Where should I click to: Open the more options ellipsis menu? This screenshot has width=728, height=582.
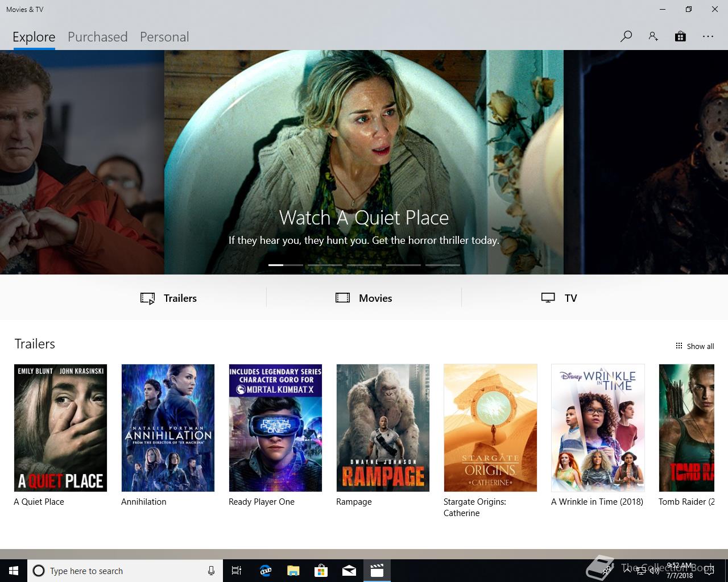pyautogui.click(x=708, y=36)
